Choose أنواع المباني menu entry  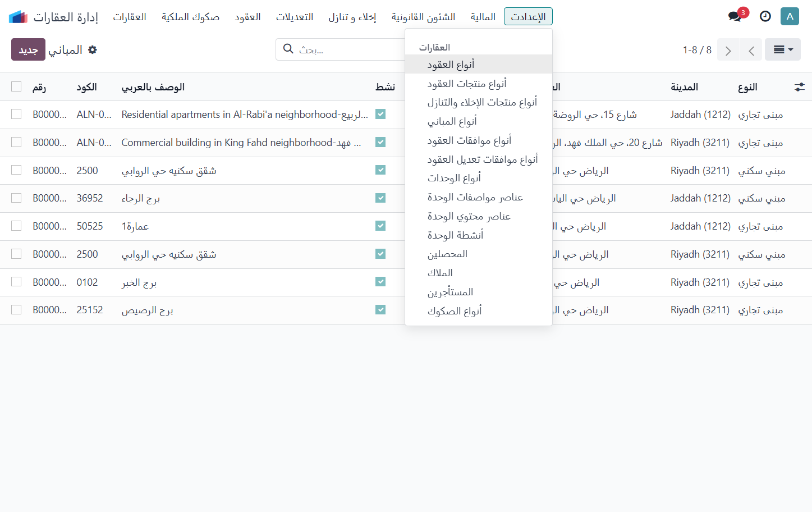point(479,121)
